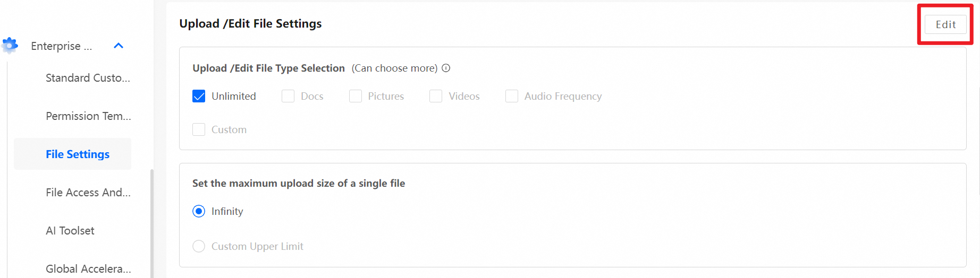Choose the Custom Upper Limit option

click(199, 246)
